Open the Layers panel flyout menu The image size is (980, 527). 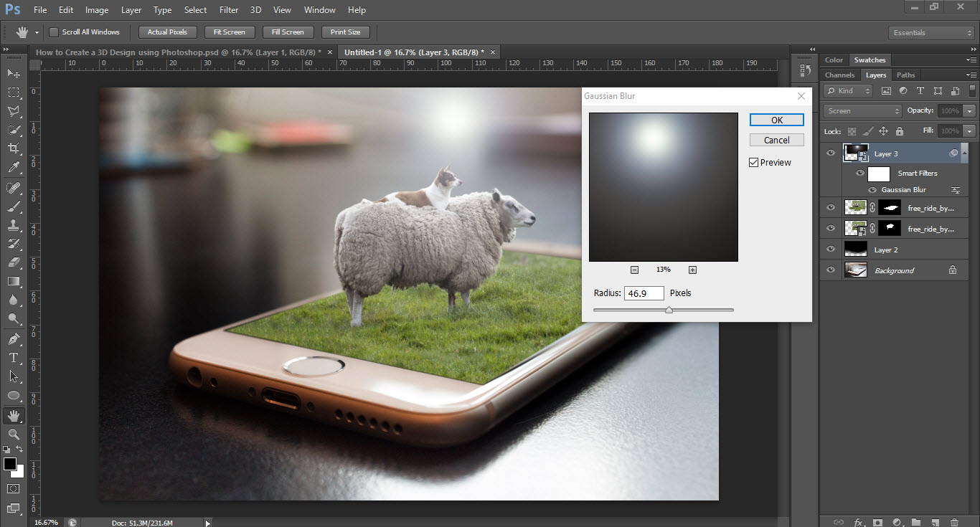point(971,75)
